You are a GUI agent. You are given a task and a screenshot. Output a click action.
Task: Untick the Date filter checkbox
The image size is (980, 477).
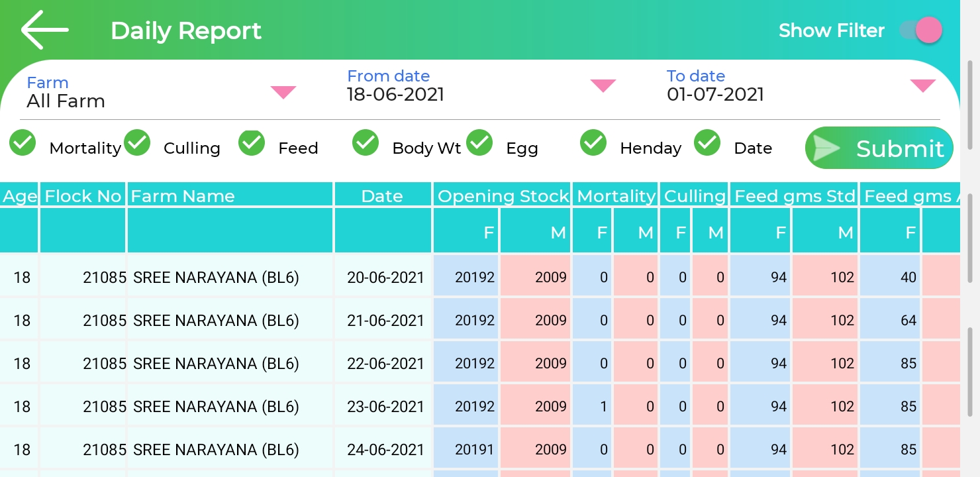[x=707, y=143]
